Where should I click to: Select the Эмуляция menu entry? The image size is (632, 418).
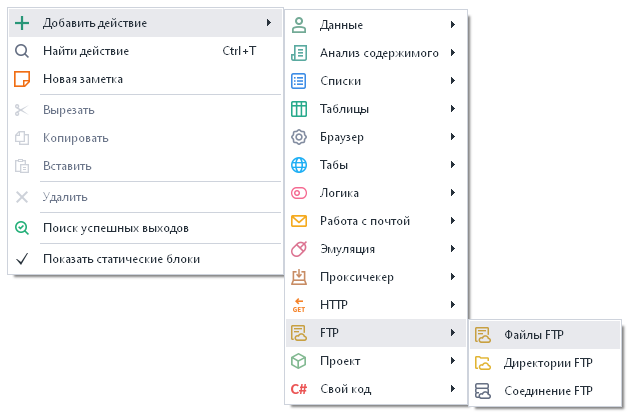[346, 249]
